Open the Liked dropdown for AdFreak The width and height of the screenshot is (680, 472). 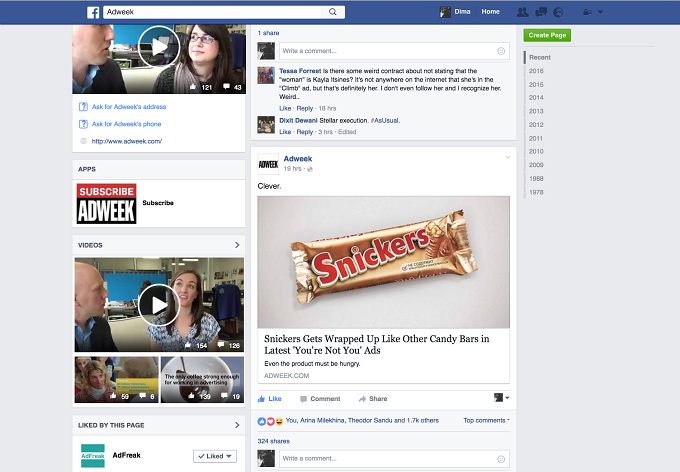(215, 456)
